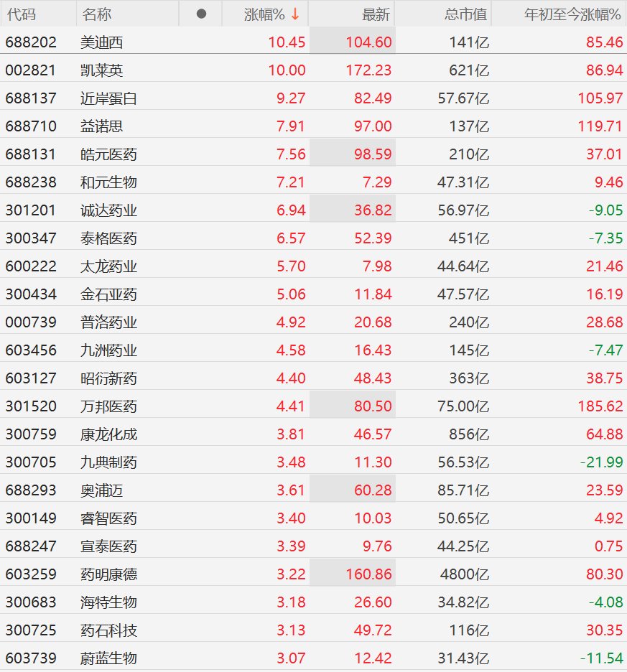The height and width of the screenshot is (672, 627).
Task: Click 普洛药业 stock name
Action: pyautogui.click(x=108, y=322)
